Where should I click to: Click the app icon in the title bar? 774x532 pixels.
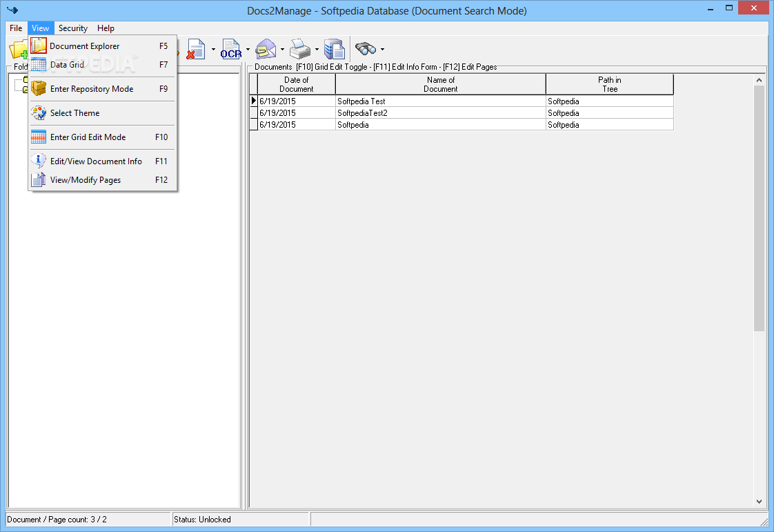[12, 10]
